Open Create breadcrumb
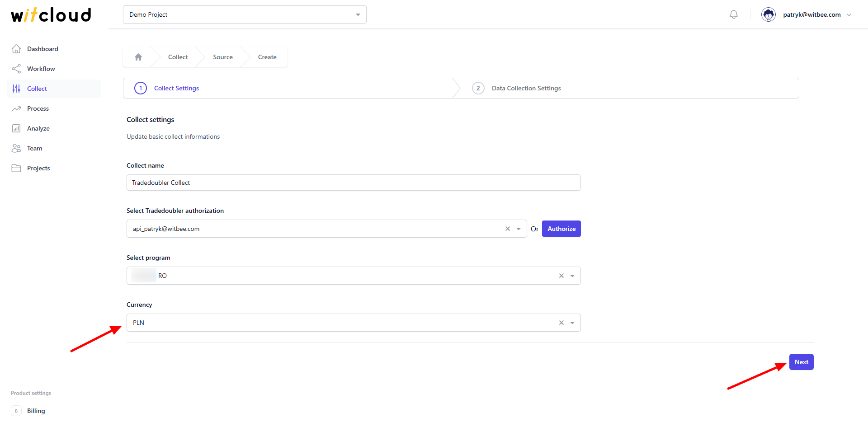This screenshot has height=427, width=868. point(267,57)
